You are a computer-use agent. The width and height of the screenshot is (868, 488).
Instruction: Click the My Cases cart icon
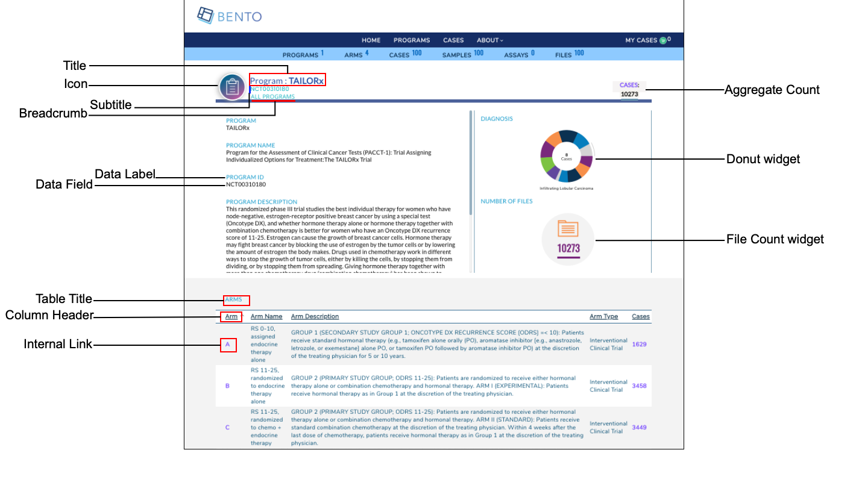(663, 41)
